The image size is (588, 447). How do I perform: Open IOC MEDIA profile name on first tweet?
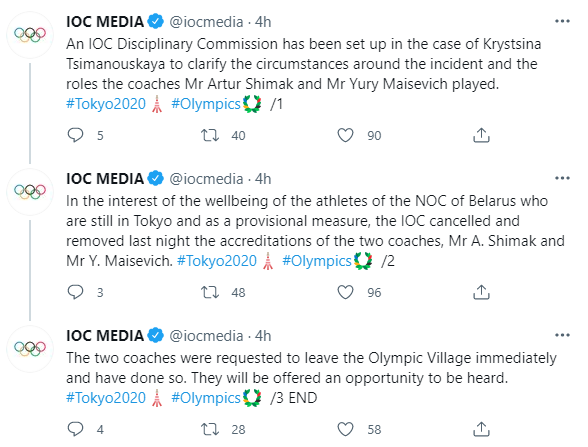click(105, 22)
